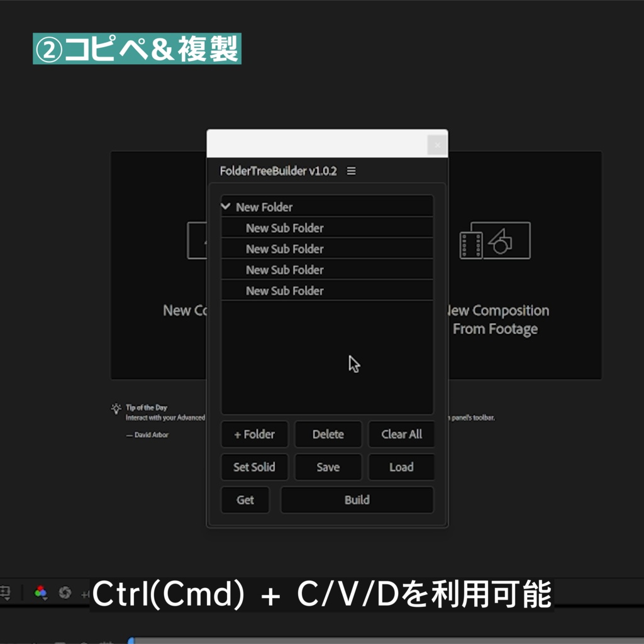Click the New Composition From Footage label
Viewport: 644px width, 644px height.
pyautogui.click(x=497, y=319)
